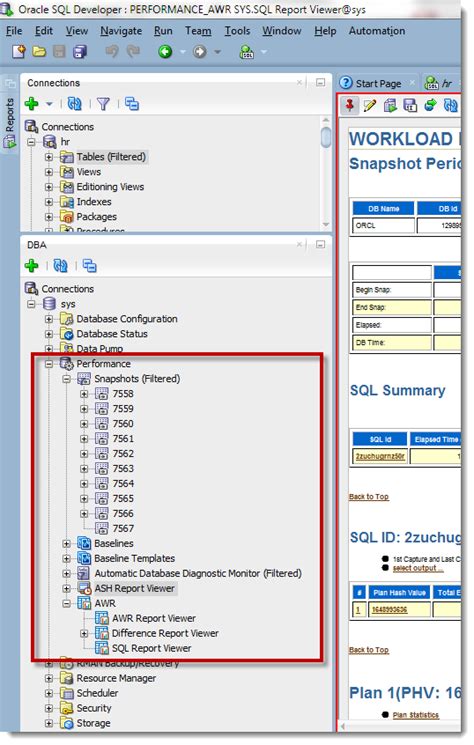Click the report refresh arrows icon
The width and height of the screenshot is (474, 745).
tap(450, 105)
